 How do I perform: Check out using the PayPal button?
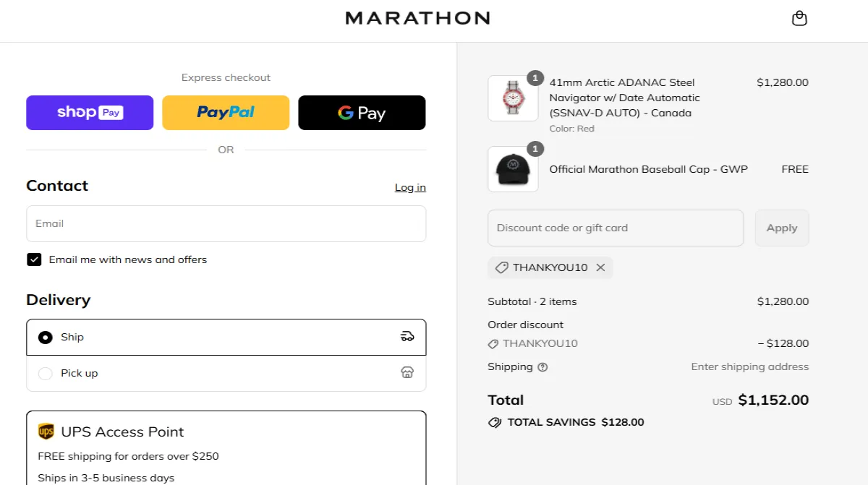(226, 113)
